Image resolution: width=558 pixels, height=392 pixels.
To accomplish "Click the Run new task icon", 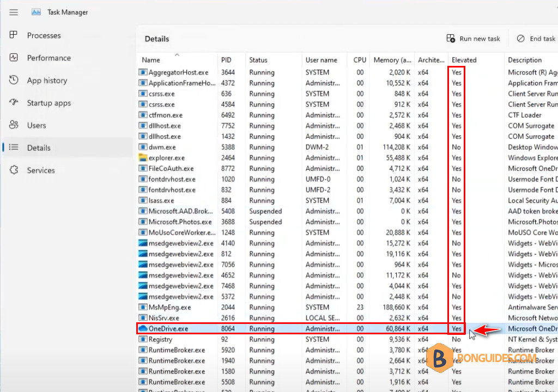I will (x=451, y=39).
